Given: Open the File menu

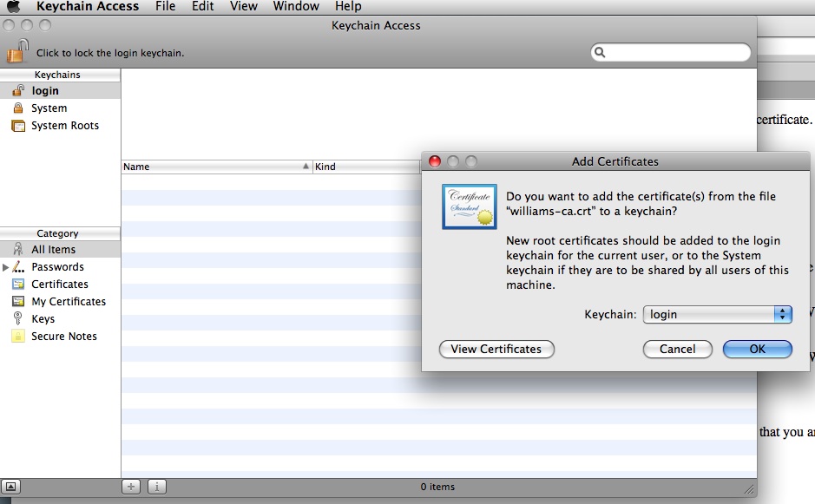Looking at the screenshot, I should [x=165, y=6].
